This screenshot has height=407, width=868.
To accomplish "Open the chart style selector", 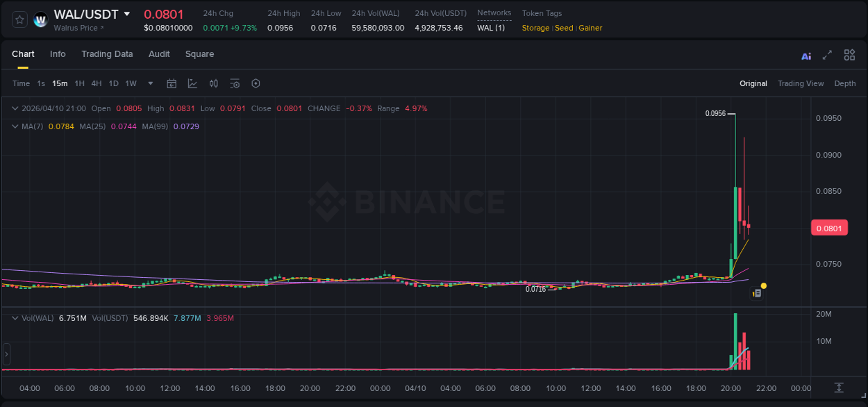I will (x=192, y=83).
